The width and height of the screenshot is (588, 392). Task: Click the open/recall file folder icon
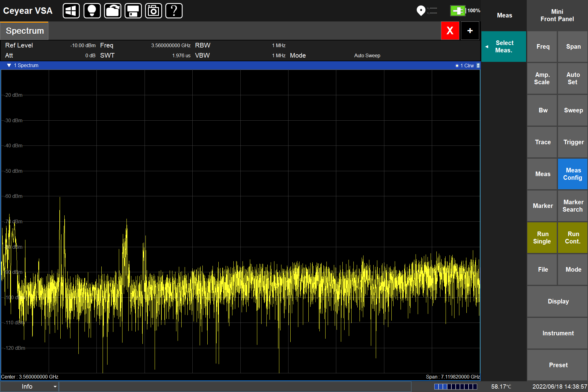pos(112,11)
